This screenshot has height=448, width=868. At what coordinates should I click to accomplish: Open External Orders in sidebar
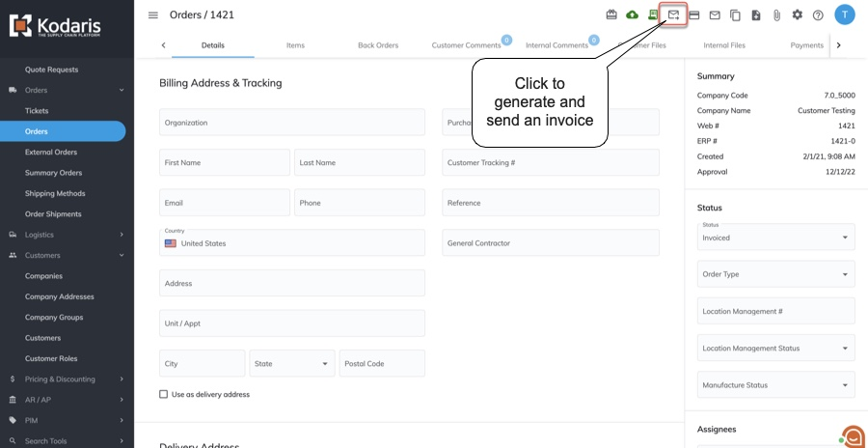[51, 152]
